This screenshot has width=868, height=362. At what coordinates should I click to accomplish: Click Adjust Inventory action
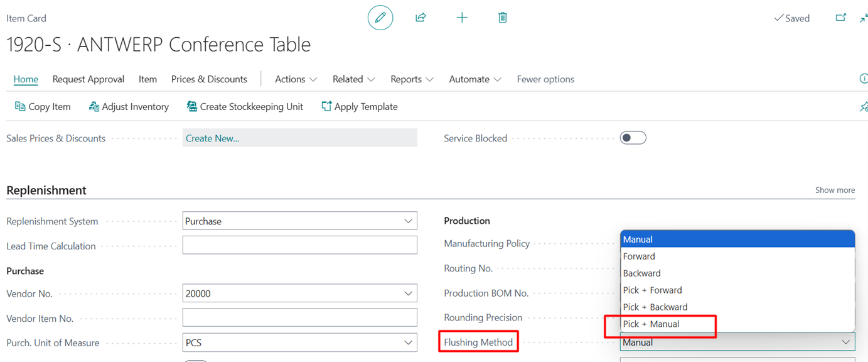(x=129, y=107)
